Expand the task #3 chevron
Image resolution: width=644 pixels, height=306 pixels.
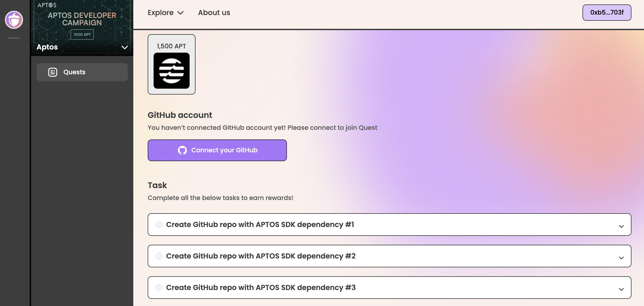pyautogui.click(x=621, y=289)
